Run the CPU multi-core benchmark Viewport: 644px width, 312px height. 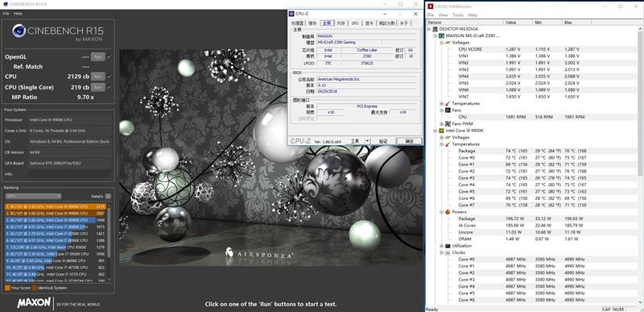tap(97, 77)
